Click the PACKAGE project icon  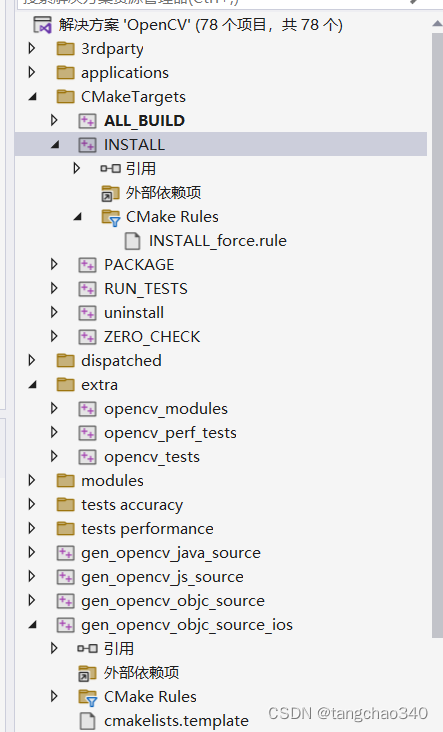pyautogui.click(x=87, y=265)
